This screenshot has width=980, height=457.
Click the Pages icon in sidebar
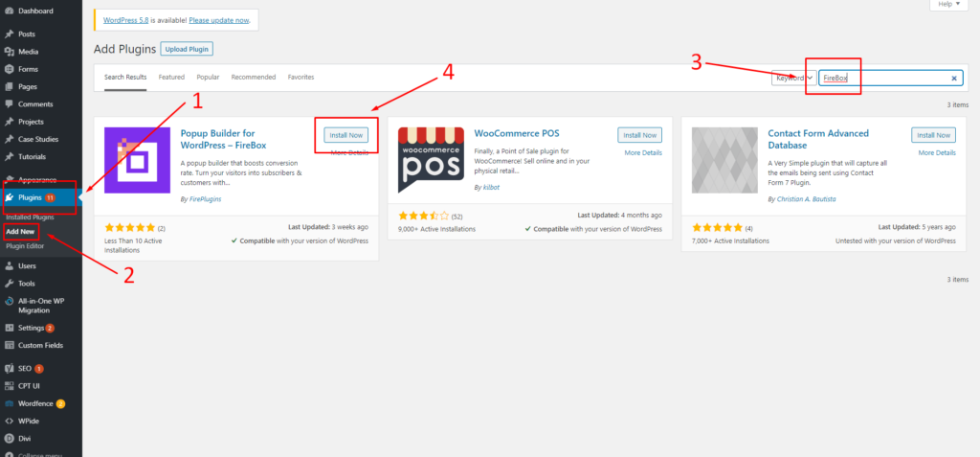pyautogui.click(x=9, y=86)
